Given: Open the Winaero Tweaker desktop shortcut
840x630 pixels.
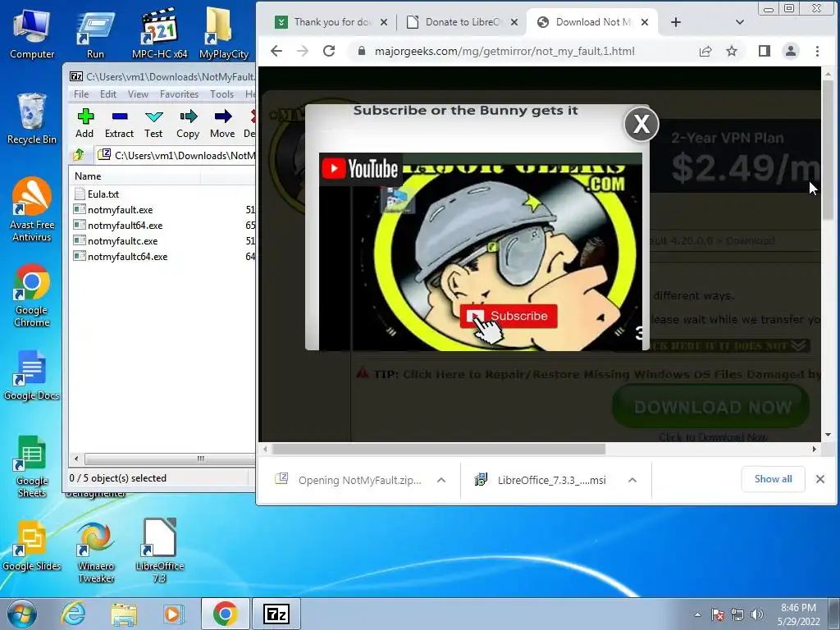Looking at the screenshot, I should [x=97, y=552].
